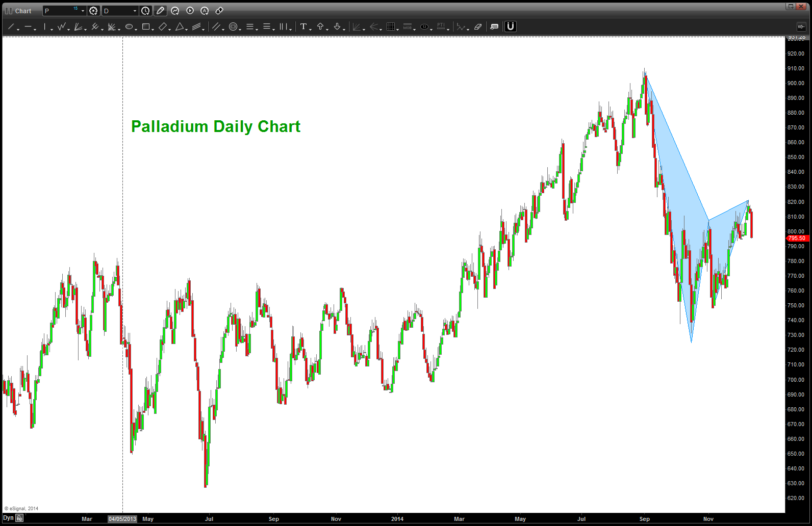
Task: Select the trend line drawing tool
Action: click(11, 27)
